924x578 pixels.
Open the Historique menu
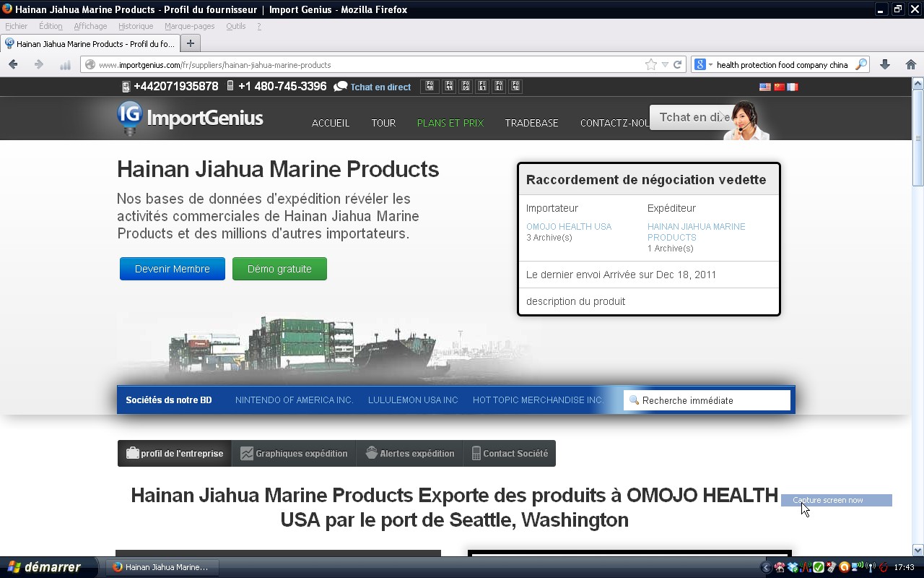coord(136,26)
